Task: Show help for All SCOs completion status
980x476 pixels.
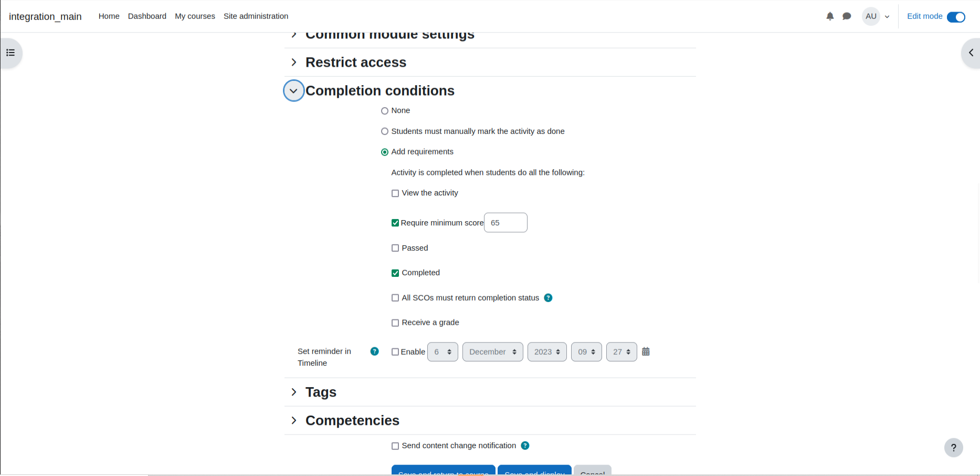Action: 548,298
